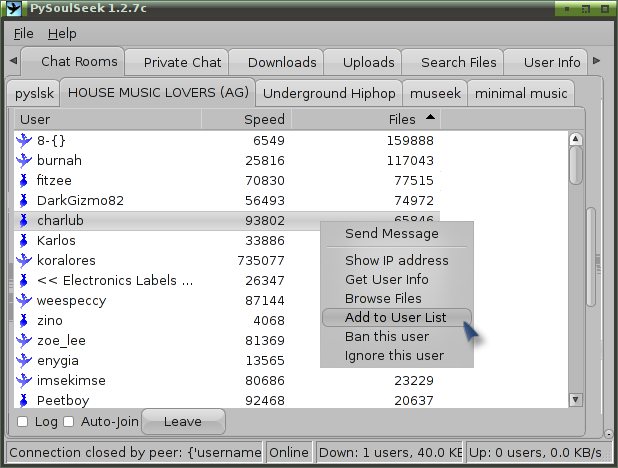Click the Down: 1 users status entry
Image resolution: width=618 pixels, height=468 pixels.
point(390,452)
